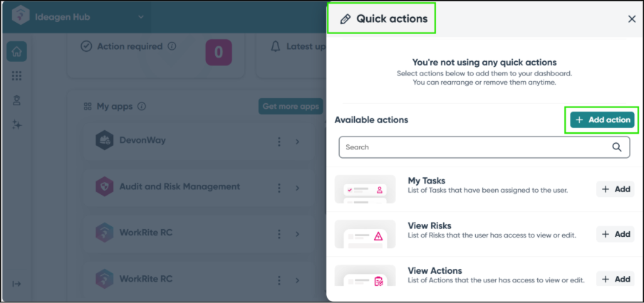Open the Ideagen Hub dropdown
Screen dimensions: 644x303
(x=140, y=16)
